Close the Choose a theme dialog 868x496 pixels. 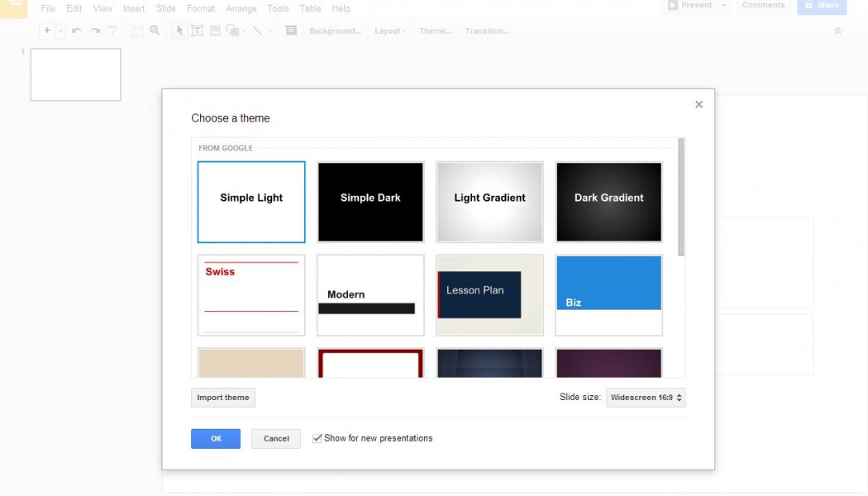(699, 105)
